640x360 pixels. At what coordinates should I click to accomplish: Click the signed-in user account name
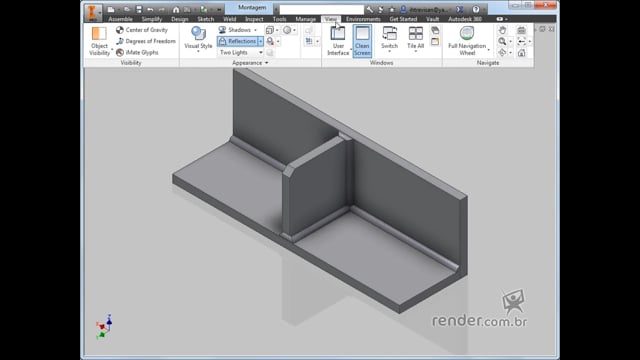pos(429,9)
